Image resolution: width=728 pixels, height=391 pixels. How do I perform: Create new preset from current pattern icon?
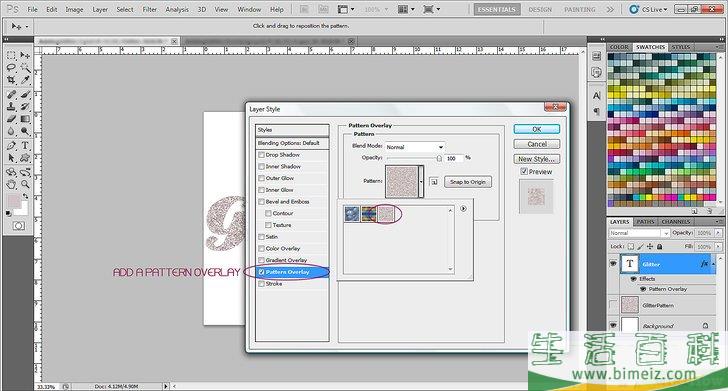[434, 182]
